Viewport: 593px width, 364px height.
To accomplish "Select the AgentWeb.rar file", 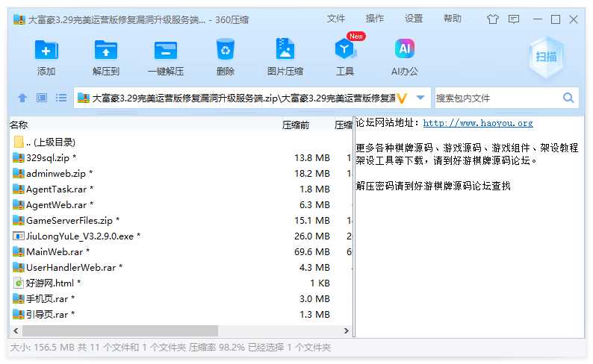I will pos(181,205).
